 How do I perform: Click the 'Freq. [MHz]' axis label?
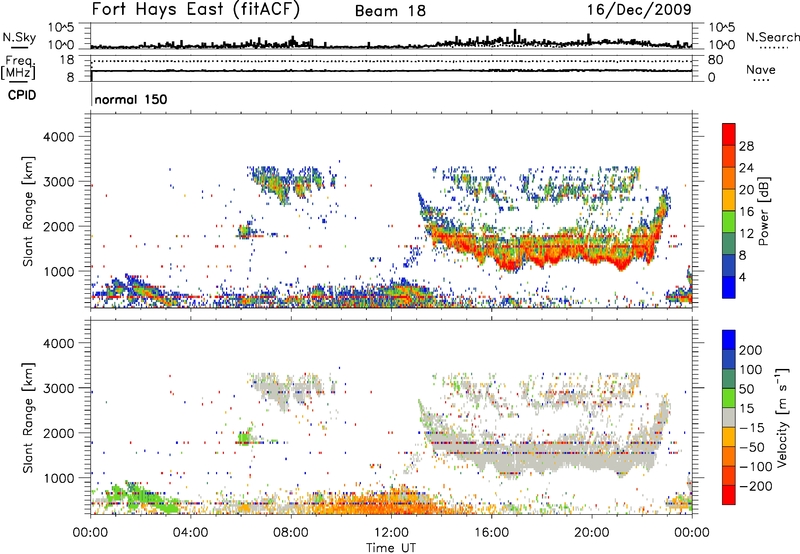18,68
